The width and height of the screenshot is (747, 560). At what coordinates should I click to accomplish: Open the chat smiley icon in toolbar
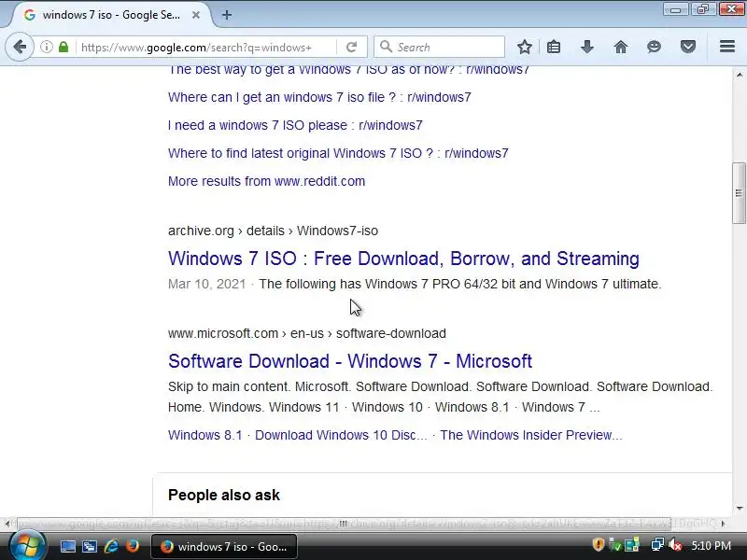[655, 47]
